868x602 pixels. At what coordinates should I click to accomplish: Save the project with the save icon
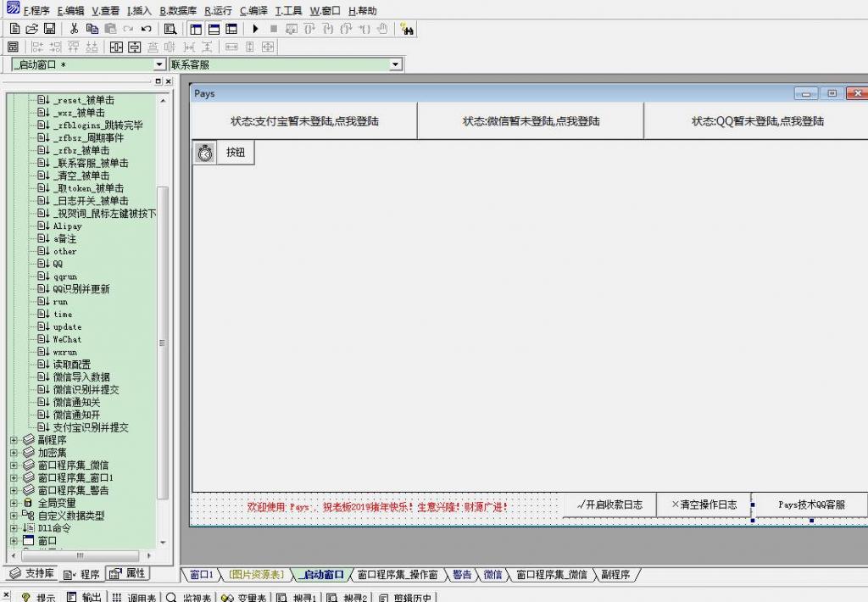pyautogui.click(x=51, y=28)
